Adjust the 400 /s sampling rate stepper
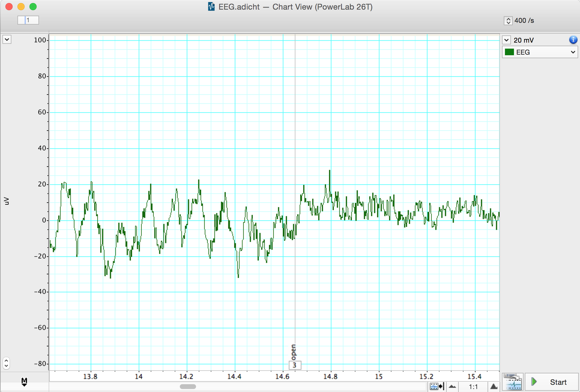 point(508,20)
